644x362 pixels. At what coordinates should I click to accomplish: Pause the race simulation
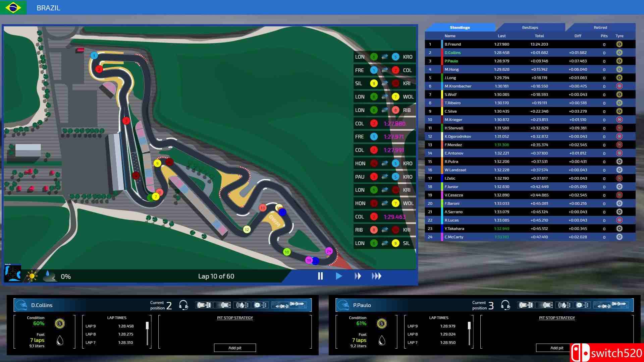pos(320,276)
